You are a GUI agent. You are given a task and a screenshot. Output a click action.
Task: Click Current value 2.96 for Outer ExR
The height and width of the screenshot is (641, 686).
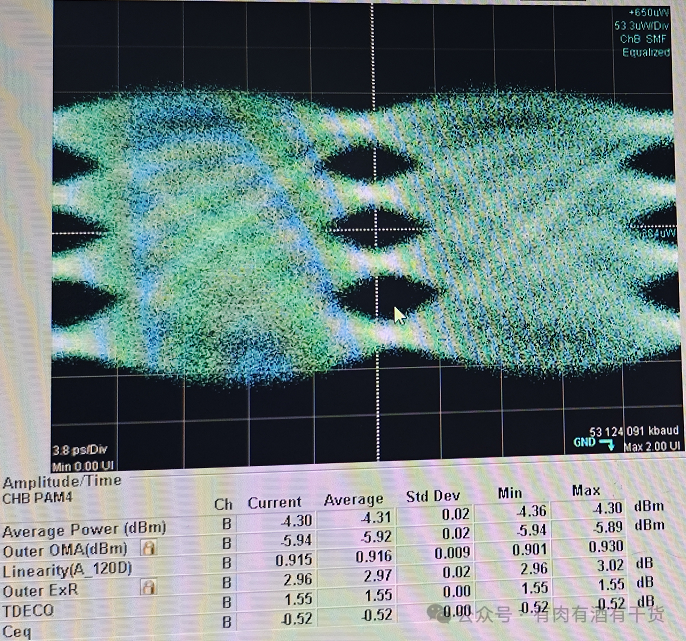(298, 579)
